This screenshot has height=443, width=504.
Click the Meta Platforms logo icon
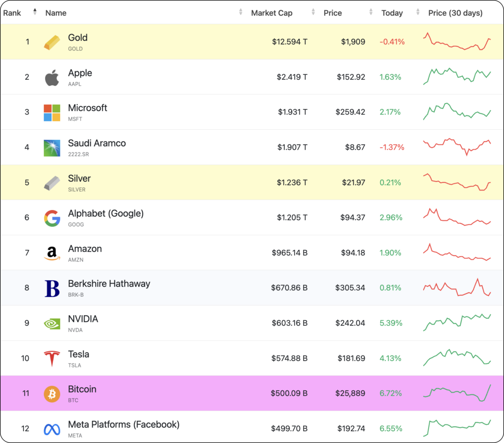(x=52, y=429)
